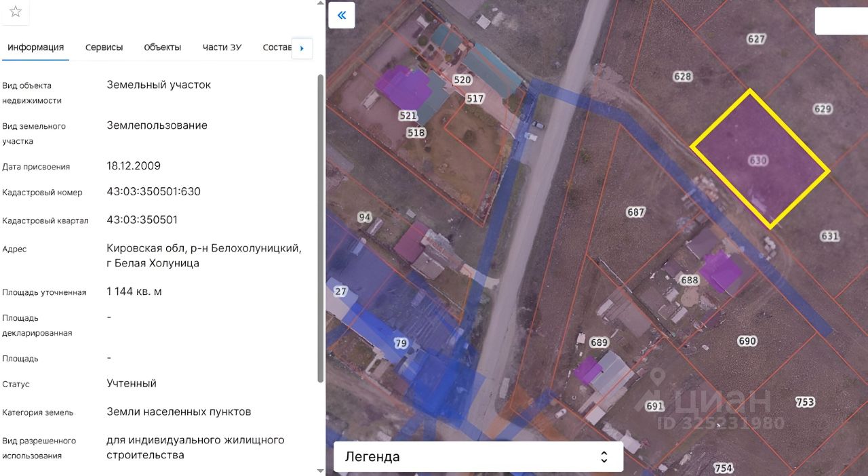Screen dimensions: 868x476
Task: Select parcel label 691 on map
Action: (x=654, y=406)
